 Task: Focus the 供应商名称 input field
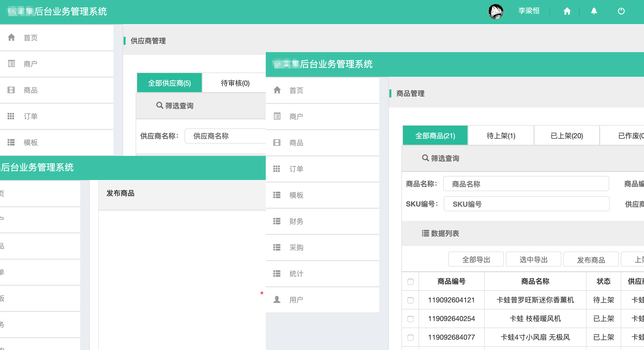coord(225,136)
